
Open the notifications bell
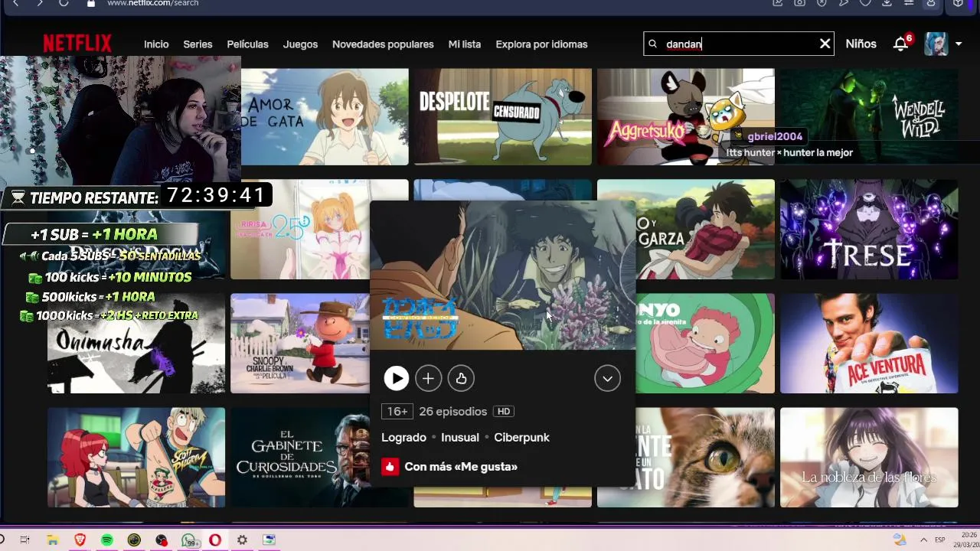tap(900, 44)
